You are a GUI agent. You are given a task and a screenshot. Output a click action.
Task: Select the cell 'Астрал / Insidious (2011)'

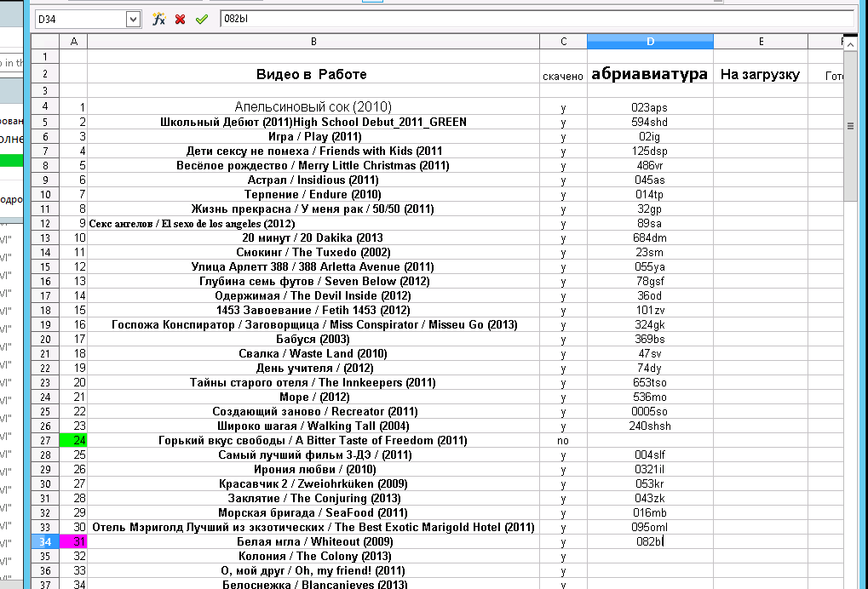coord(313,180)
